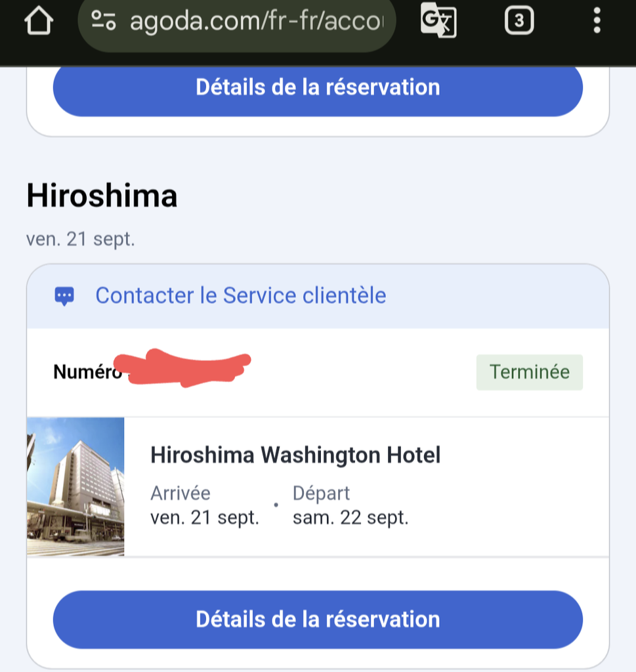Screen dimensions: 636x672
Task: Tap the arrival date under Arrivée
Action: [x=205, y=517]
